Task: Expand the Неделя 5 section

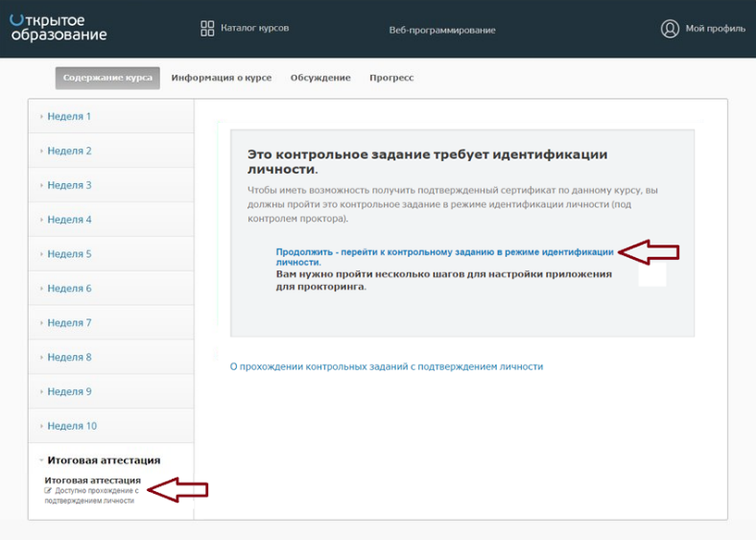Action: [x=111, y=253]
